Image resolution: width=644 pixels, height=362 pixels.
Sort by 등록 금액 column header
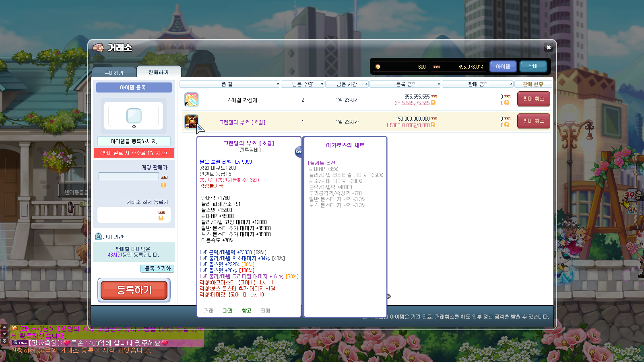click(x=406, y=84)
